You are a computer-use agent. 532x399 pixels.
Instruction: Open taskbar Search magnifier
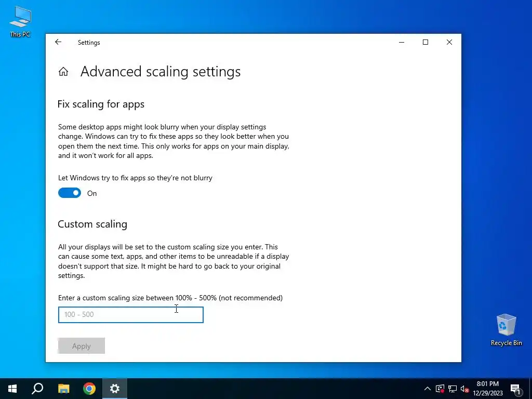37,389
